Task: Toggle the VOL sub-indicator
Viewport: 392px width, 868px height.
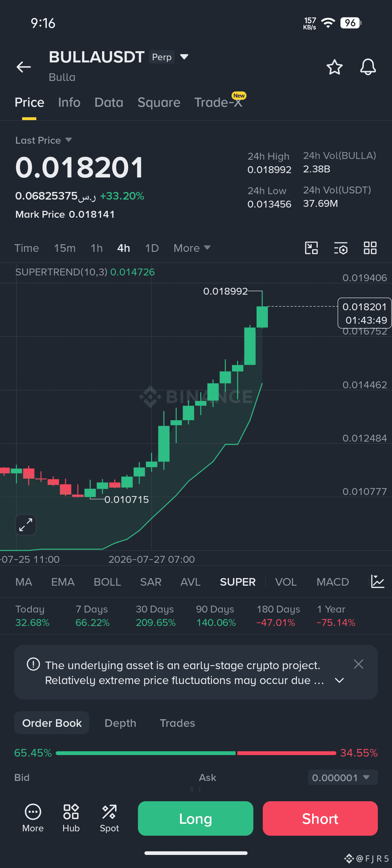Action: (286, 582)
